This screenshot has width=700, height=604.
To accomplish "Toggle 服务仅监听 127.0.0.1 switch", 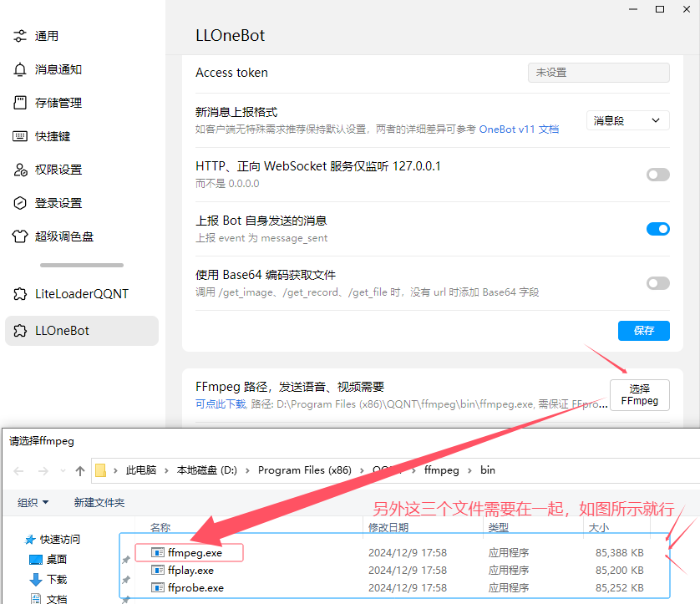I will 658,175.
